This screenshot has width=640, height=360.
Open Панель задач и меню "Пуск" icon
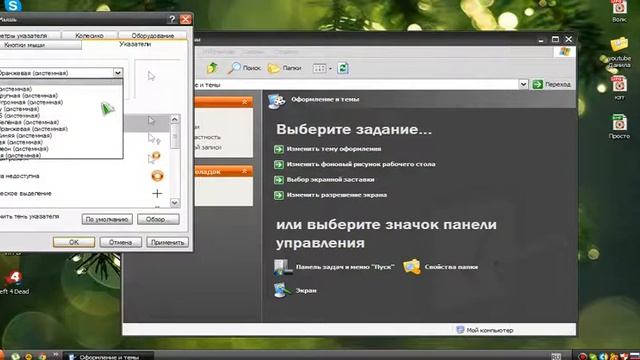[x=282, y=267]
